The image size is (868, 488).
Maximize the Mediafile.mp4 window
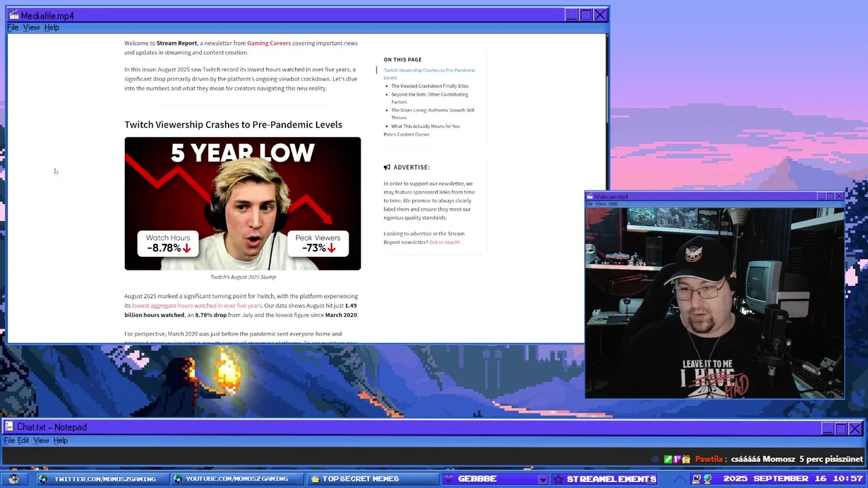[586, 15]
